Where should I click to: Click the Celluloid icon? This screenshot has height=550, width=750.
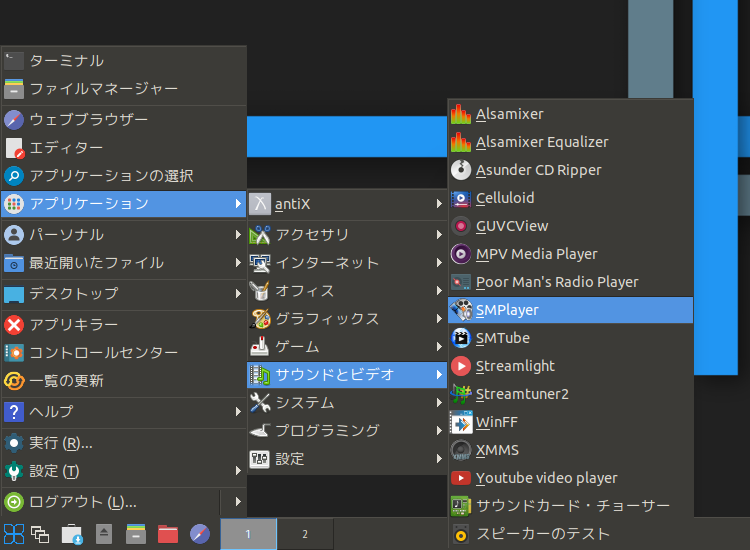click(461, 198)
